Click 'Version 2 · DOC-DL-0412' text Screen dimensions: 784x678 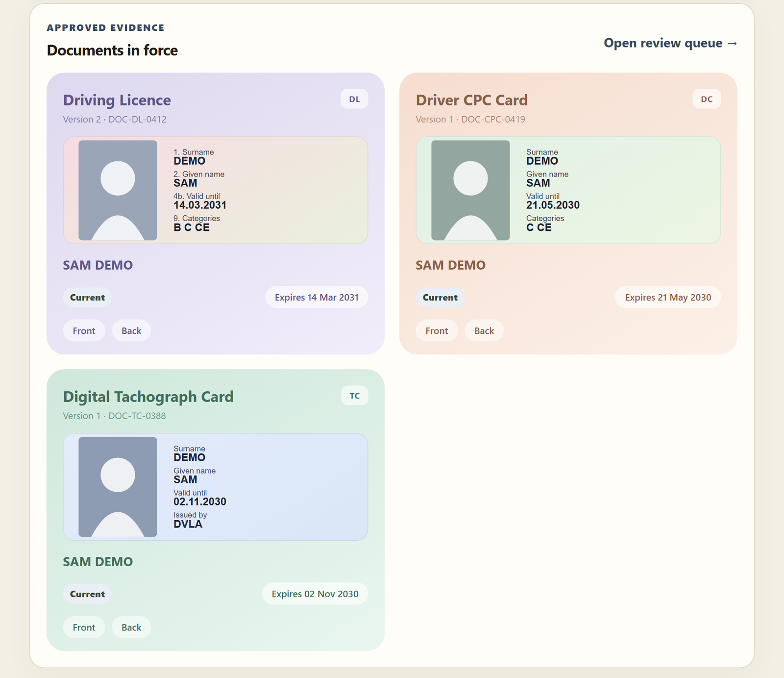pyautogui.click(x=115, y=119)
